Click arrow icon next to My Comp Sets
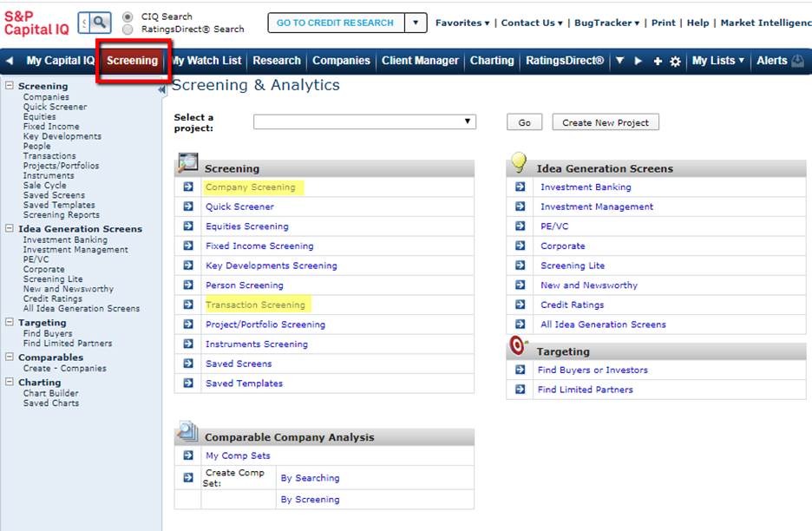This screenshot has height=531, width=812. coord(188,456)
